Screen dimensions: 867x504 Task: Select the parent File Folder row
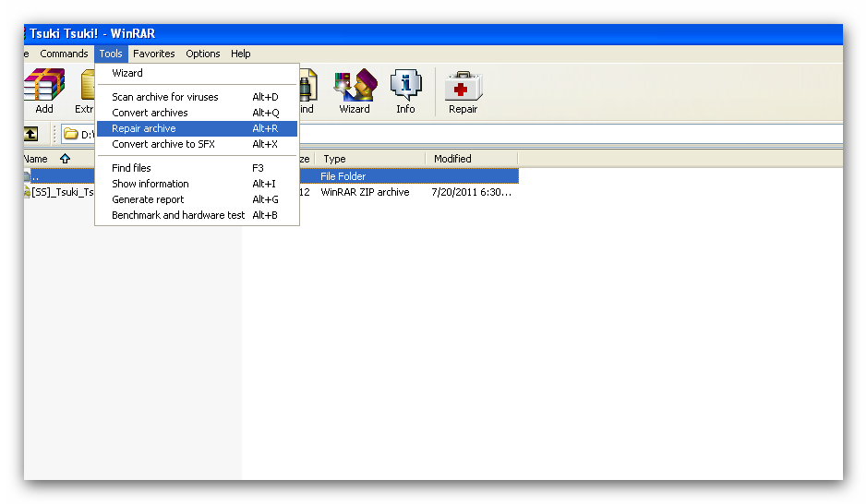coord(271,176)
